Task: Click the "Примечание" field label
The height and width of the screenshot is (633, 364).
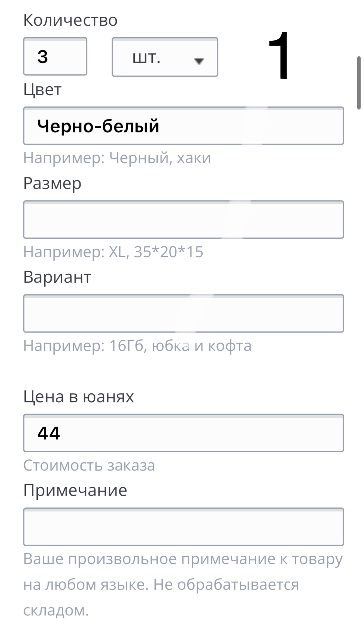Action: tap(75, 490)
